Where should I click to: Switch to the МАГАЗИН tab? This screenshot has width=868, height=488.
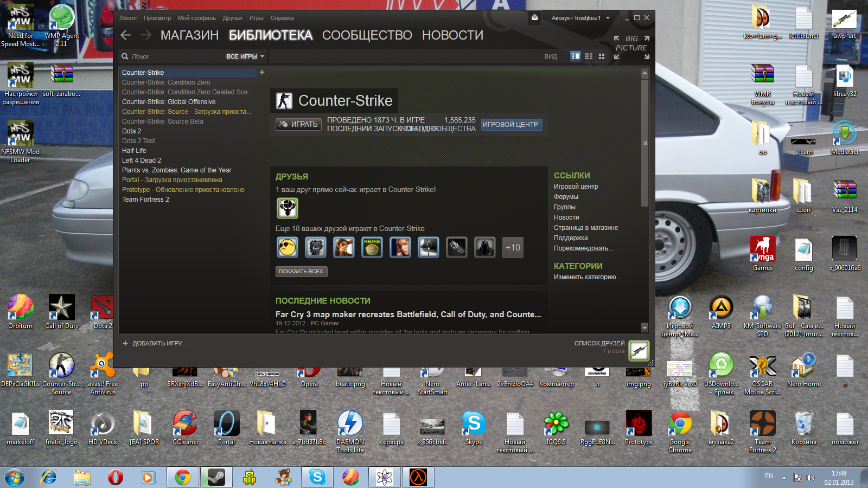(189, 35)
